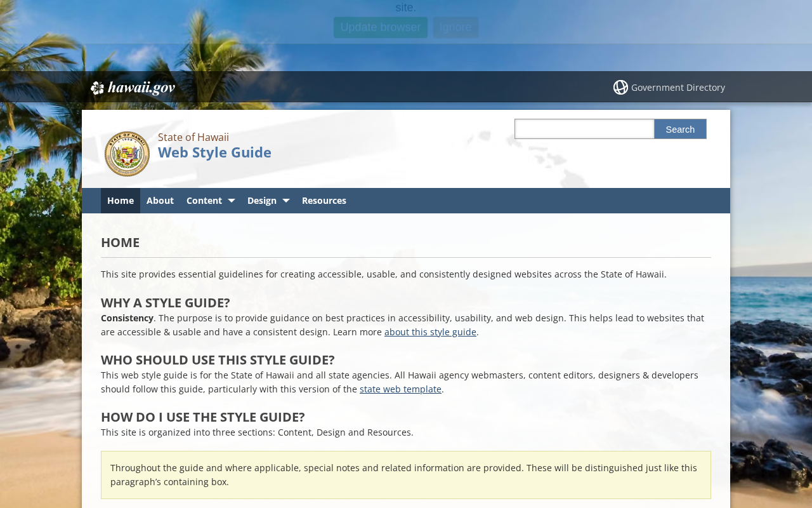Open the Government Directory globe icon

[620, 87]
